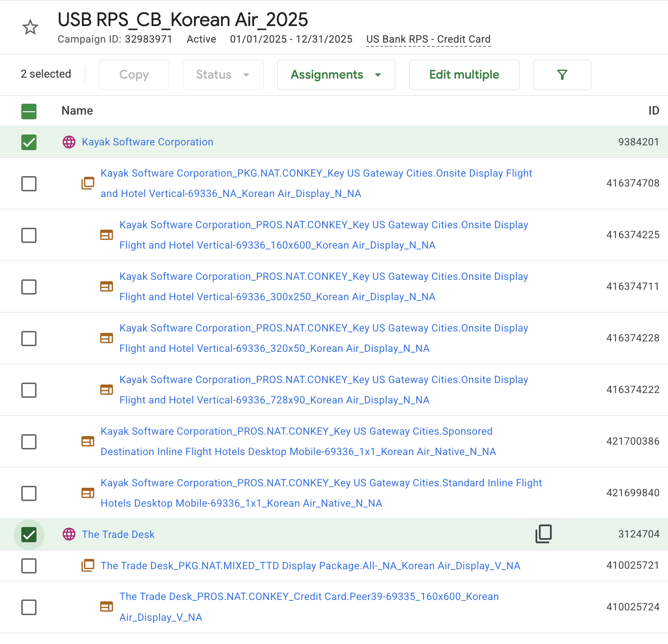The width and height of the screenshot is (668, 644).
Task: Open the Kayak Software Corporation site link
Action: [147, 142]
